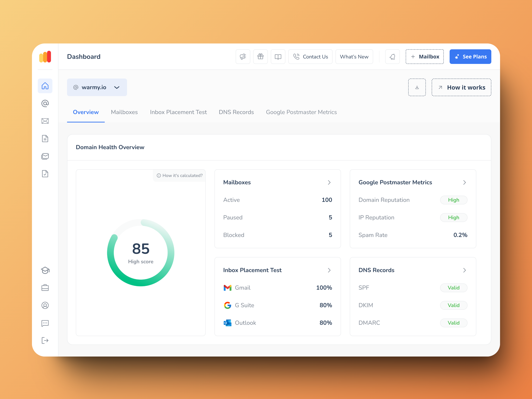Image resolution: width=532 pixels, height=399 pixels.
Task: Open the warmy.io domain dropdown
Action: tap(97, 87)
